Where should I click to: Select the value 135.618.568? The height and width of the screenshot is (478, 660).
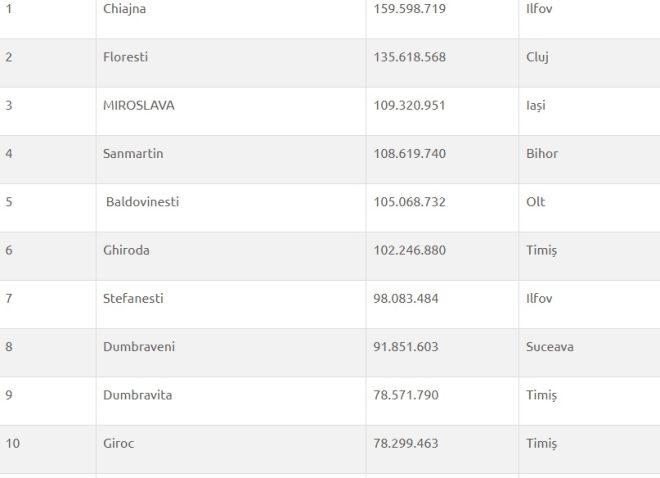pos(410,57)
